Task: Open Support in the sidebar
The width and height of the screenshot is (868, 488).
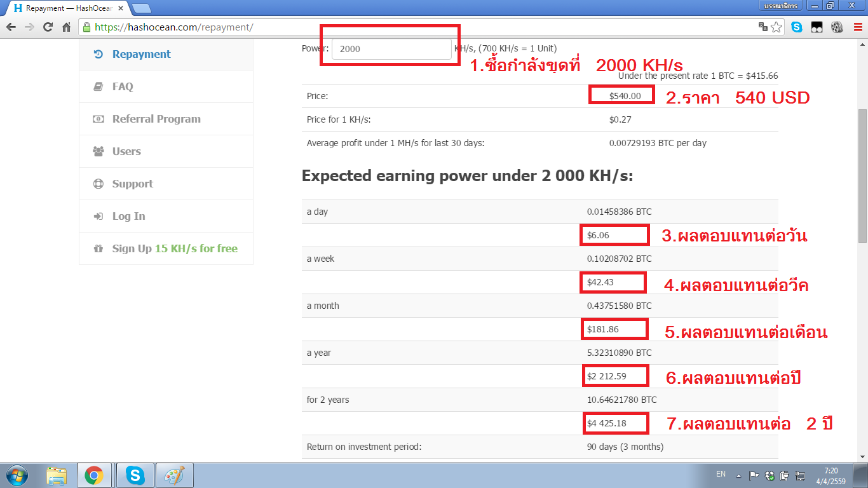Action: [166, 184]
